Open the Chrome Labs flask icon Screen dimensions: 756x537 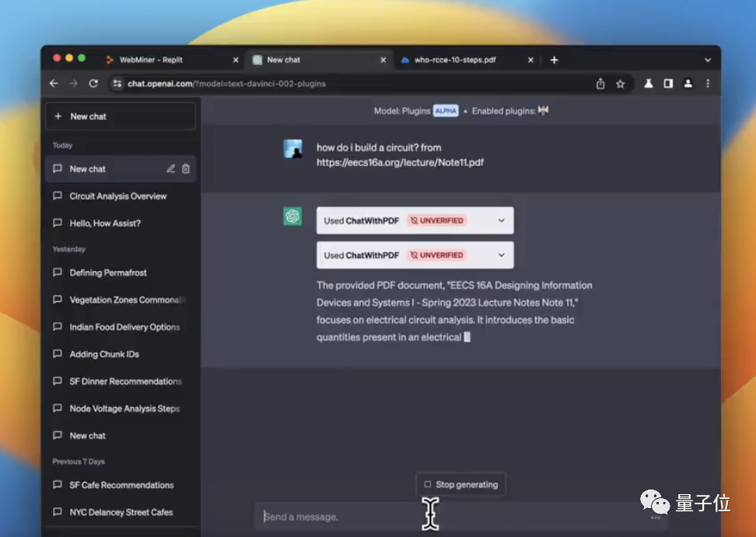click(x=649, y=83)
